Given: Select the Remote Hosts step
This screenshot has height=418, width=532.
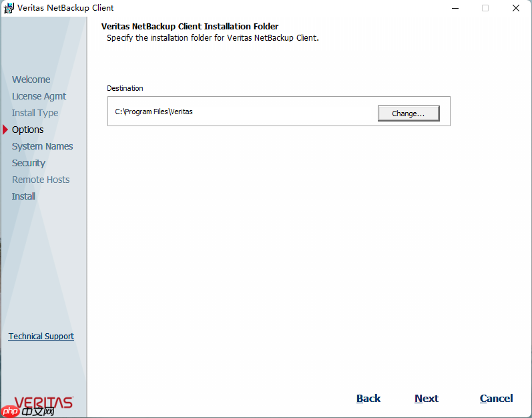Looking at the screenshot, I should (x=41, y=180).
